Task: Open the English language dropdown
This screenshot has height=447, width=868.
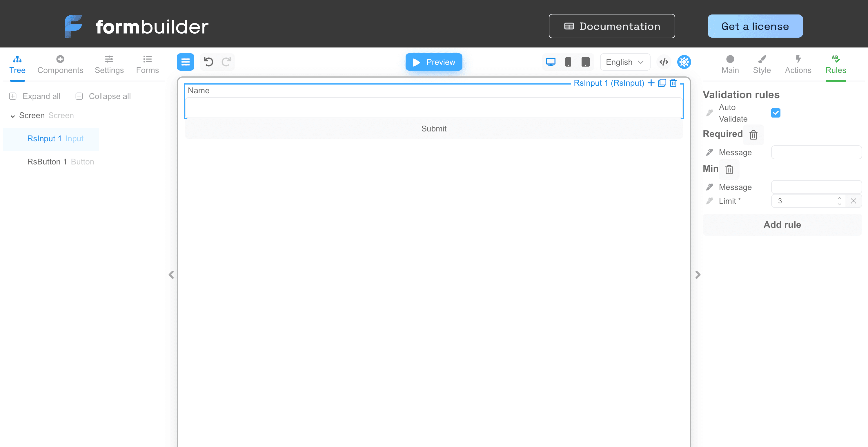Action: [625, 62]
